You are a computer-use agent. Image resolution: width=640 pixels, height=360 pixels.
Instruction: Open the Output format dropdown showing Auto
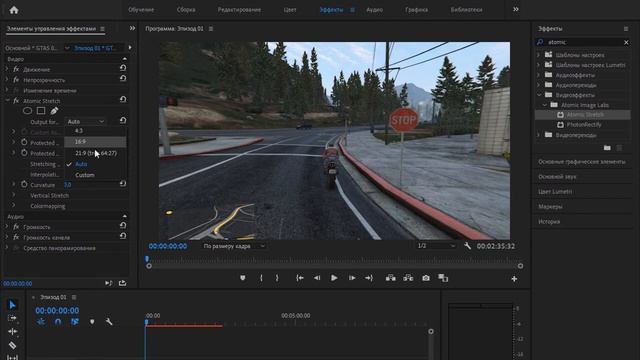(85, 122)
